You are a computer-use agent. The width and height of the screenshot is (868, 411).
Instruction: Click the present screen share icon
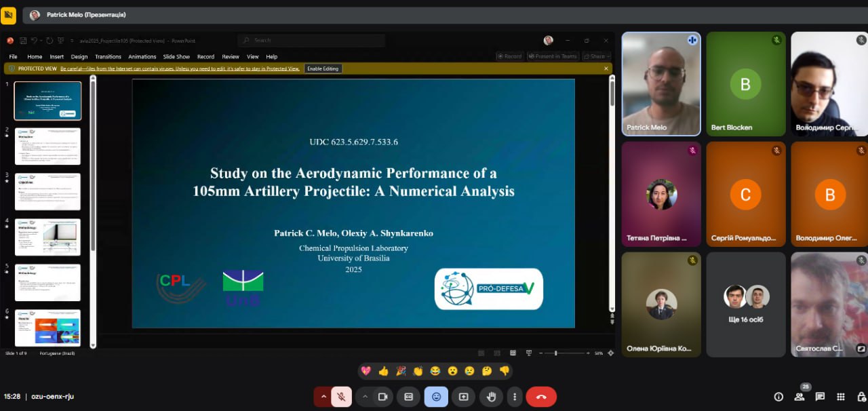464,397
